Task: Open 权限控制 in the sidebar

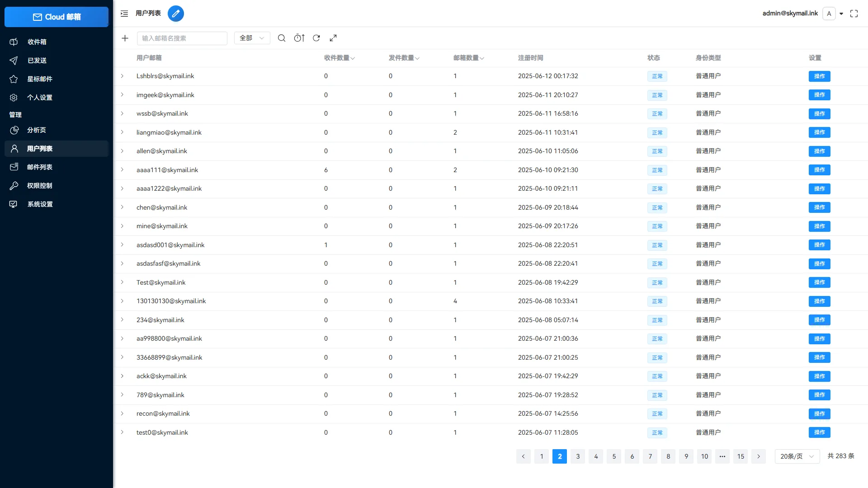Action: point(40,186)
